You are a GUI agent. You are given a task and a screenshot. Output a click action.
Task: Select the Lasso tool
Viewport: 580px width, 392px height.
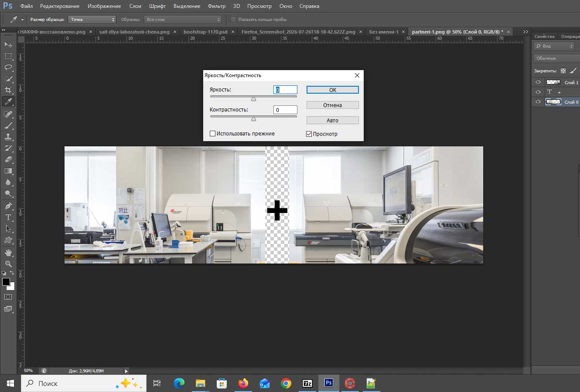(x=8, y=68)
